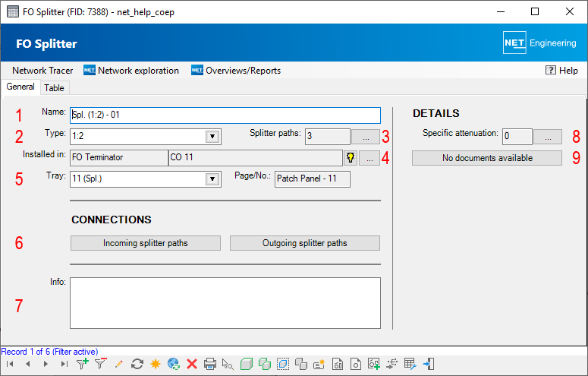Click the add filter funnel icon
Image resolution: width=588 pixels, height=376 pixels.
[x=82, y=364]
